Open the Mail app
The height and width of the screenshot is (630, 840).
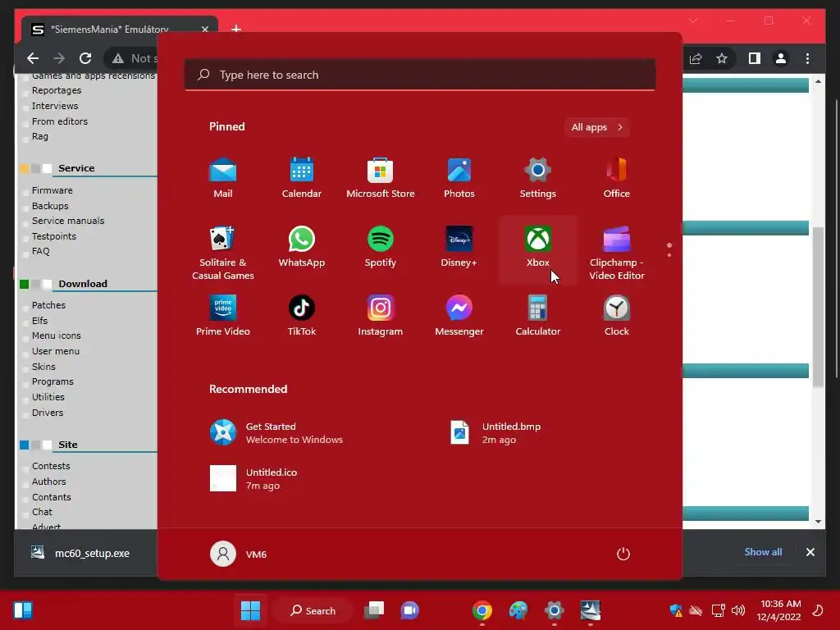pos(223,178)
